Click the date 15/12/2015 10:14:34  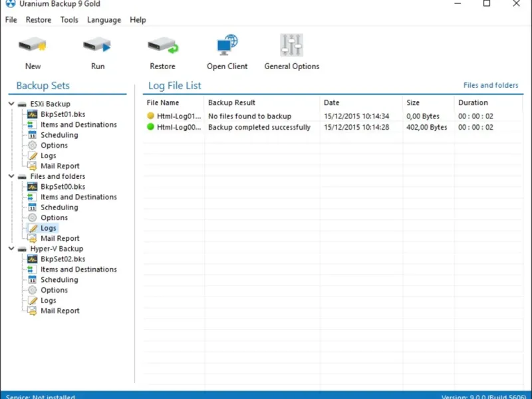coord(356,116)
